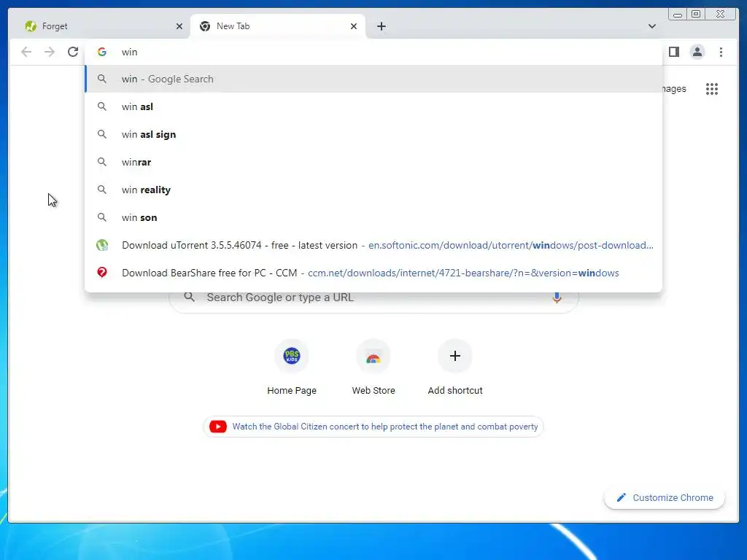The width and height of the screenshot is (747, 560).
Task: Click the Google icon in the address bar
Action: (x=102, y=52)
